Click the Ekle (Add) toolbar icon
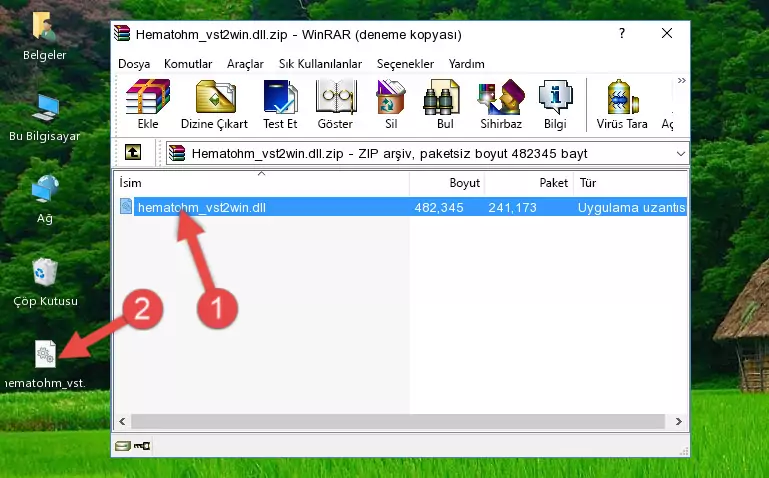The width and height of the screenshot is (769, 478). click(x=148, y=104)
